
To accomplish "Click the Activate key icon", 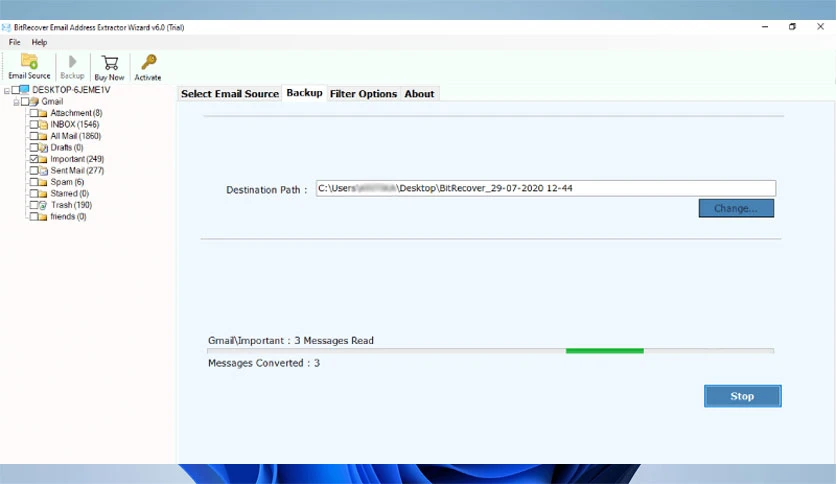I will pos(148,62).
